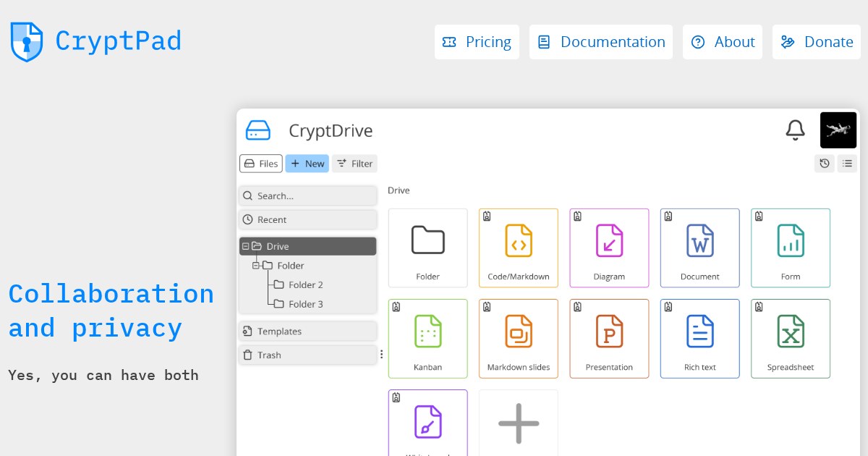Open the New document menu

[x=307, y=164]
